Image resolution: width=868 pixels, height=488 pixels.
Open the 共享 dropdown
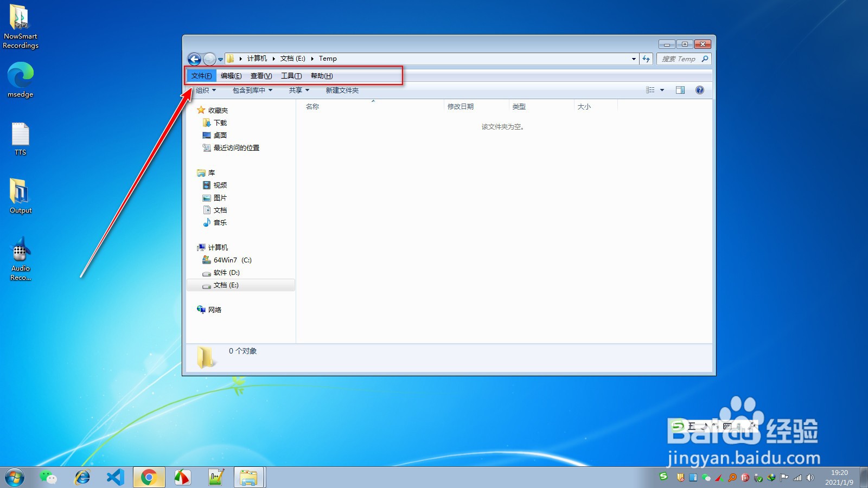pyautogui.click(x=299, y=91)
